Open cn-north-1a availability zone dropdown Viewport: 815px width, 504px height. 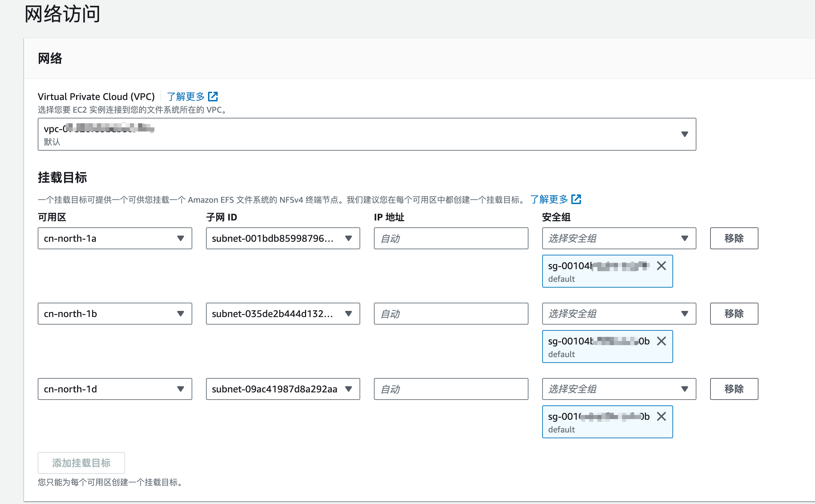tap(115, 238)
